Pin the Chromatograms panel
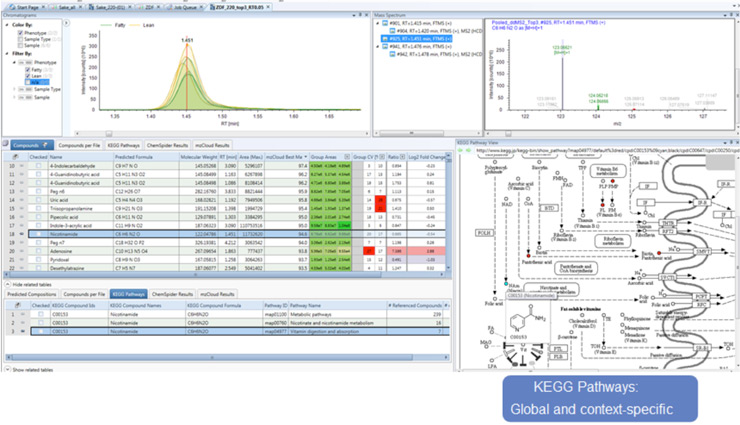This screenshot has height=425, width=740. tap(360, 15)
